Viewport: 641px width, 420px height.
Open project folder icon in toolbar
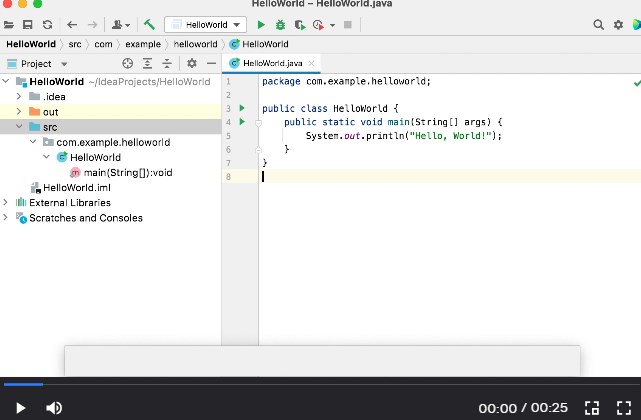9,25
